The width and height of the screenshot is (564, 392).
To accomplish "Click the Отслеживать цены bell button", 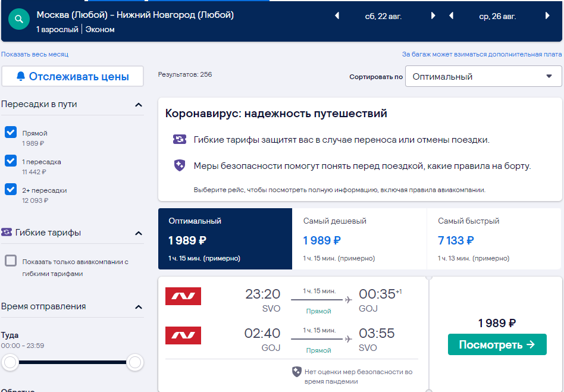I will pyautogui.click(x=73, y=76).
